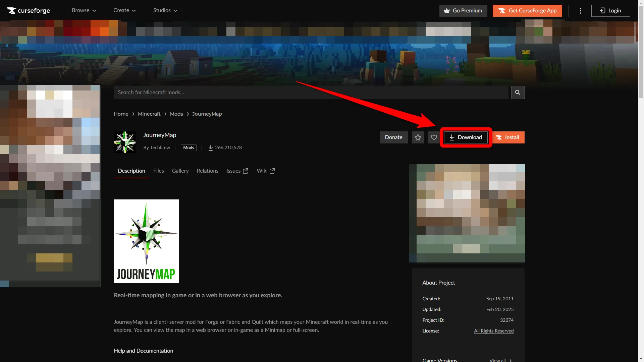
Task: Click View all game versions
Action: coord(501,360)
